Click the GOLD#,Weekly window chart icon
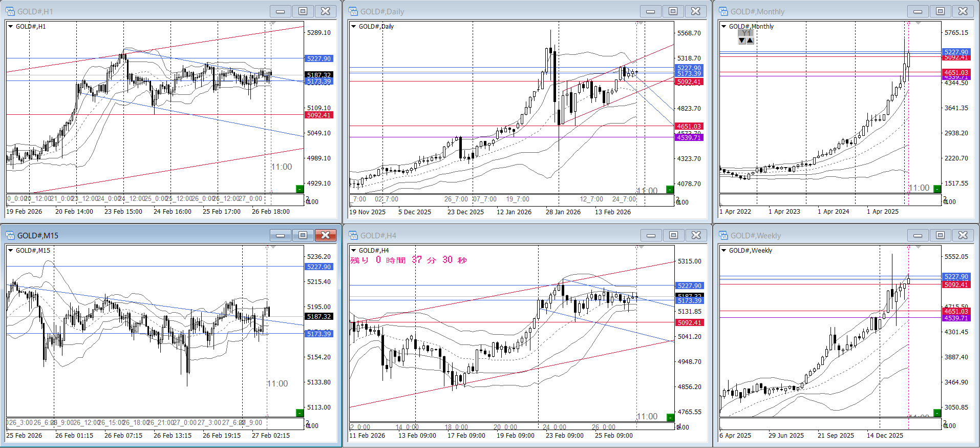This screenshot has height=448, width=980. click(723, 235)
